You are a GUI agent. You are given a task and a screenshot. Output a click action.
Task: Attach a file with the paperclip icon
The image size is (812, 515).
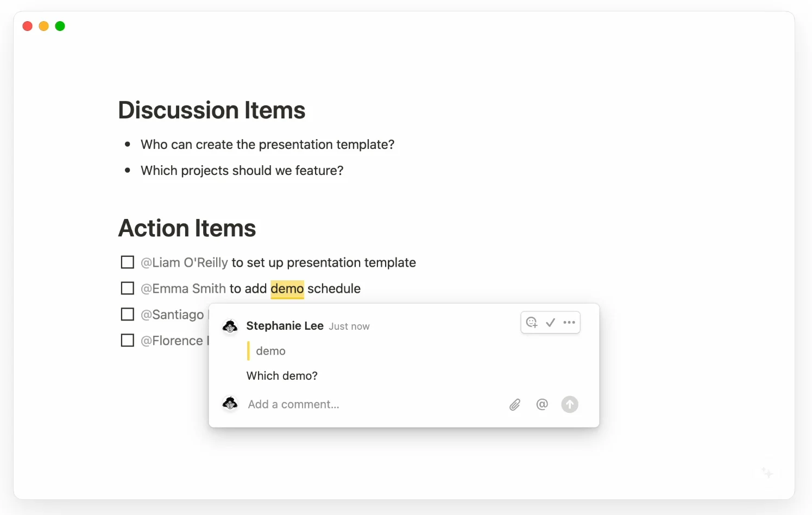(x=515, y=405)
